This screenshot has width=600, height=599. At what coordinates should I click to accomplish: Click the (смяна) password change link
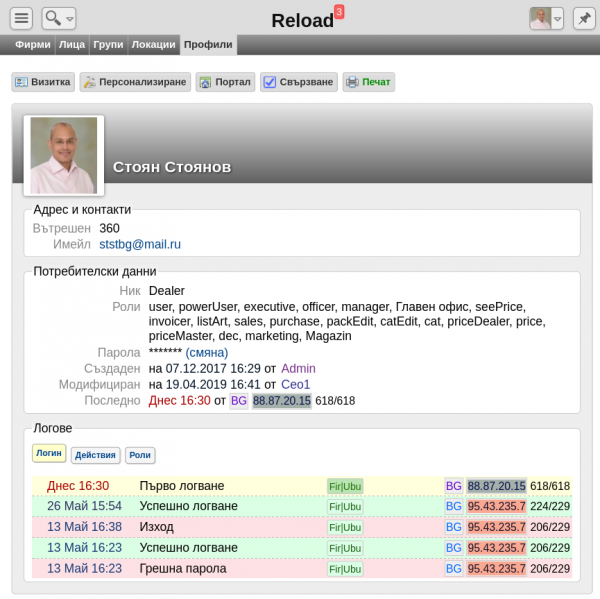pyautogui.click(x=206, y=353)
